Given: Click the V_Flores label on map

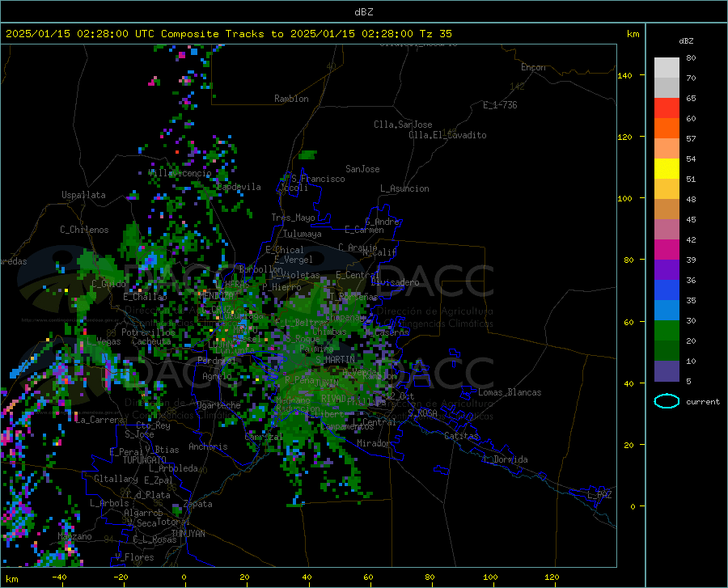Looking at the screenshot, I should 134,557.
